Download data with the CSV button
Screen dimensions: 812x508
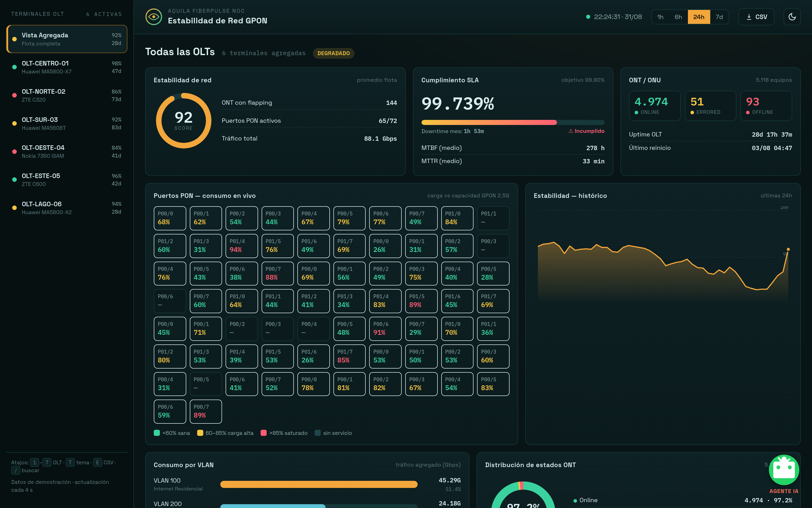tap(756, 17)
